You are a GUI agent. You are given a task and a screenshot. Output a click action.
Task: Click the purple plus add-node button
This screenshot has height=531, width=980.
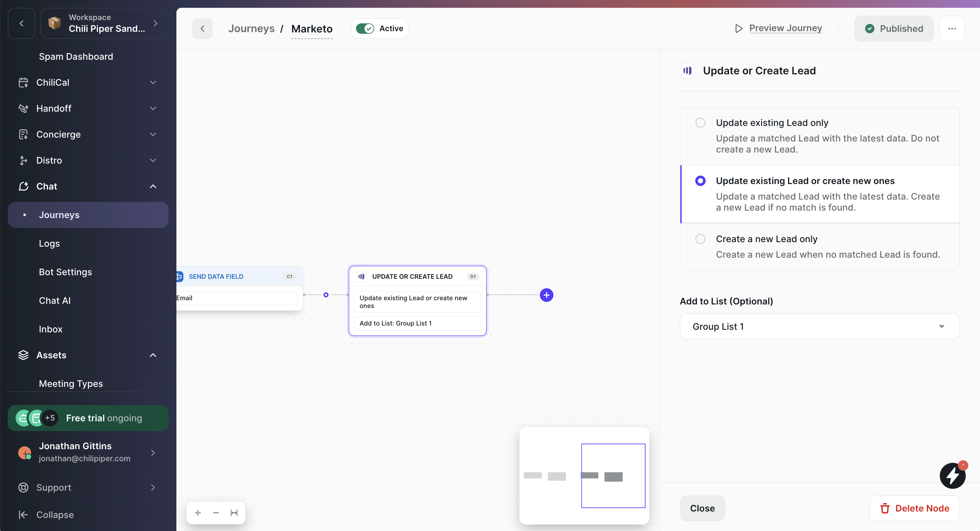(x=546, y=295)
